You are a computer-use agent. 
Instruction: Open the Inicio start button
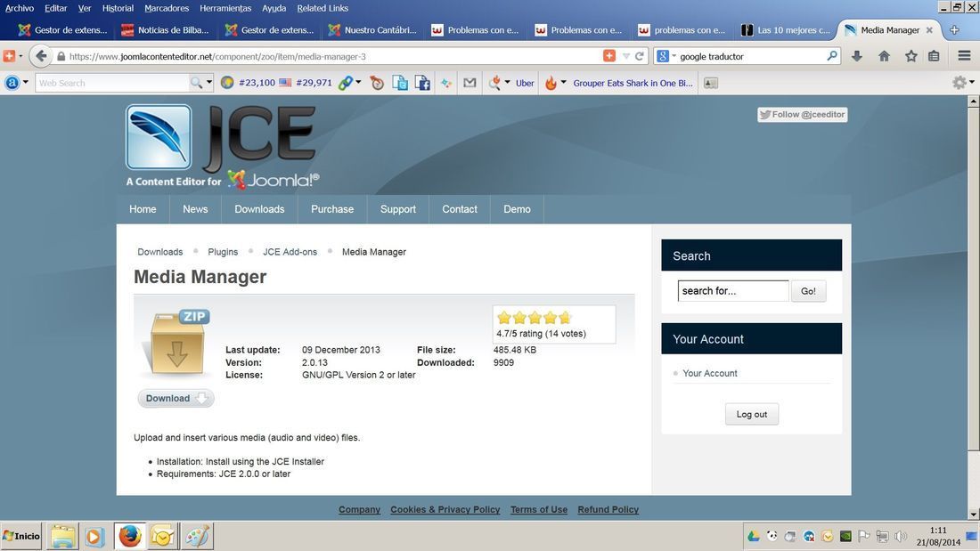point(21,536)
